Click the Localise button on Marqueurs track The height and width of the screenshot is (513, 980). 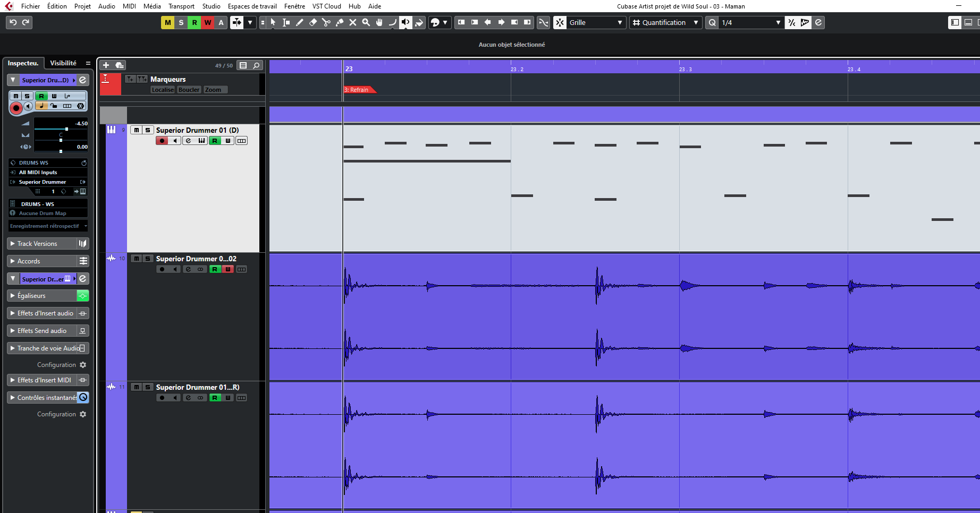163,90
